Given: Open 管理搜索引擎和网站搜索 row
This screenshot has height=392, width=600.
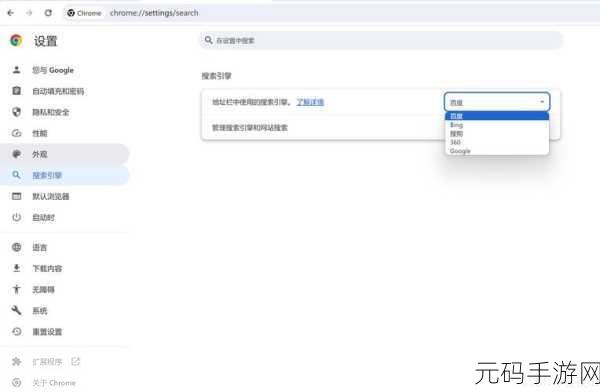Looking at the screenshot, I should tap(380, 127).
